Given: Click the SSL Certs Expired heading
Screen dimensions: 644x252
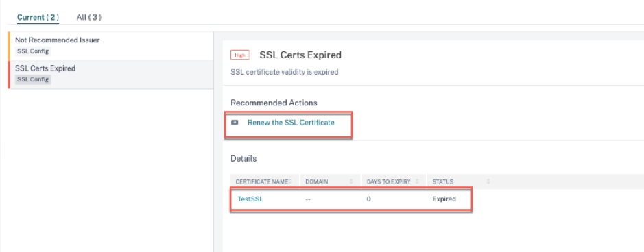Looking at the screenshot, I should 300,55.
